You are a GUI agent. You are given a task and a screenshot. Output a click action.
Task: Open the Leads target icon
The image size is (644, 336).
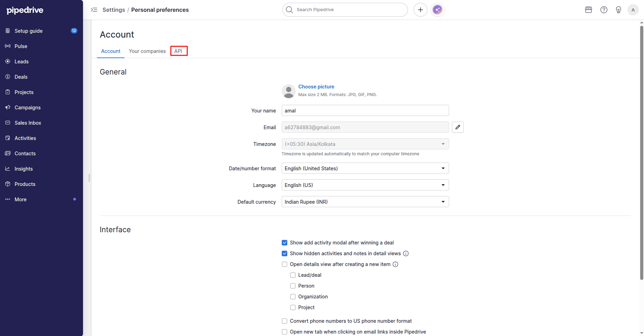(x=8, y=61)
